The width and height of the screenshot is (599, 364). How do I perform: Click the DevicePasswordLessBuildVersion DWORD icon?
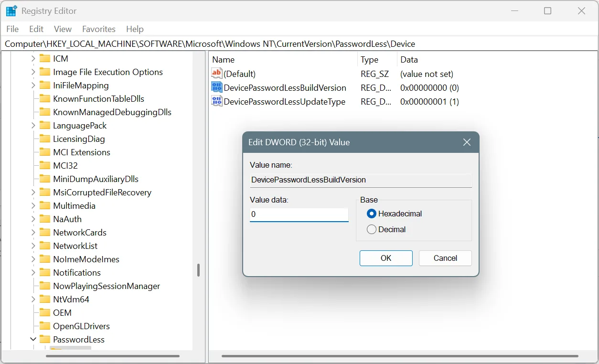click(217, 87)
